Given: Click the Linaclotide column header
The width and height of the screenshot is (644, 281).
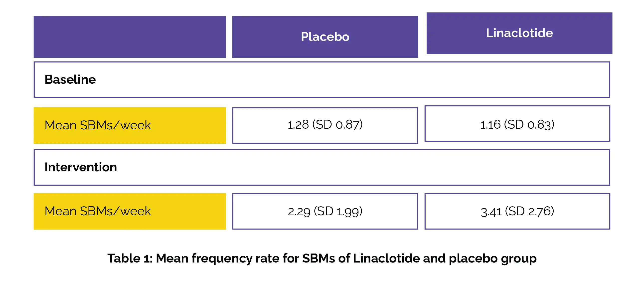Looking at the screenshot, I should [519, 33].
